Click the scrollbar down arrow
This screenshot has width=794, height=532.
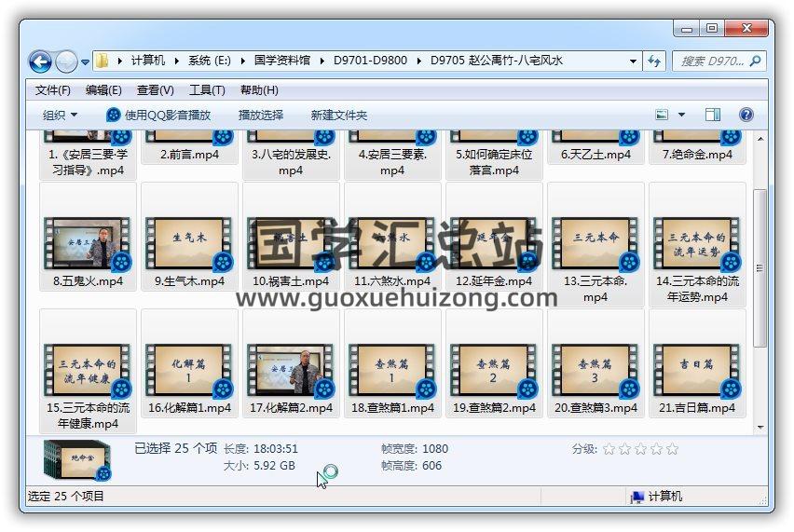pyautogui.click(x=760, y=428)
